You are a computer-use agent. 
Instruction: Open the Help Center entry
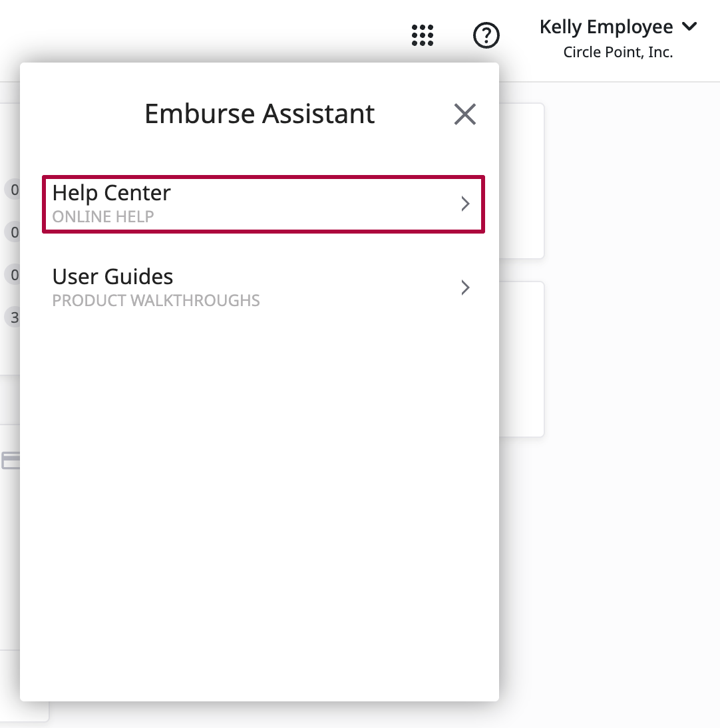(x=263, y=204)
